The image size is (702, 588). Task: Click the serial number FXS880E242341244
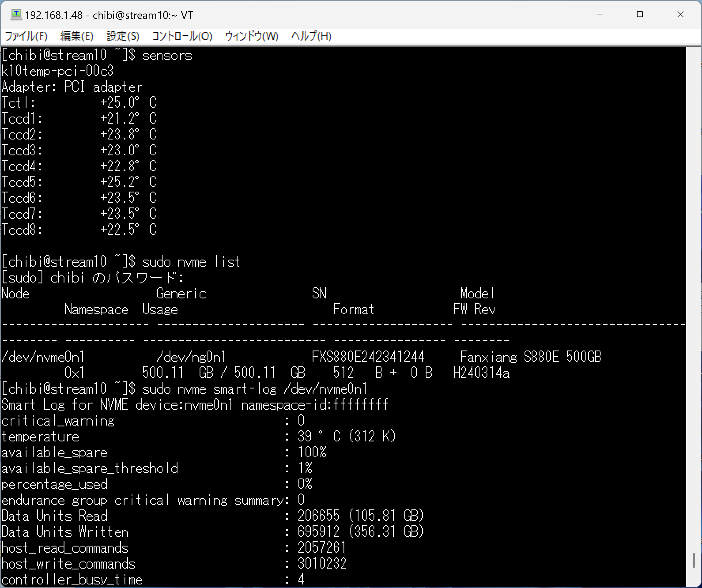pos(368,357)
